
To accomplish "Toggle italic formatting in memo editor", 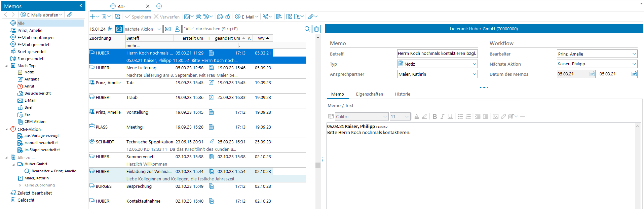I will 442,116.
